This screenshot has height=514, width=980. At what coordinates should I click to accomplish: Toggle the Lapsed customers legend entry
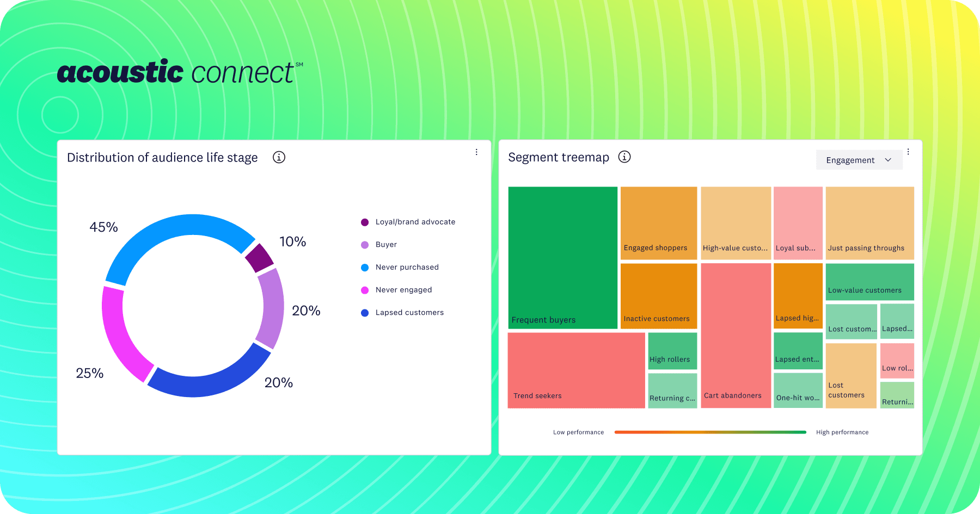click(409, 313)
